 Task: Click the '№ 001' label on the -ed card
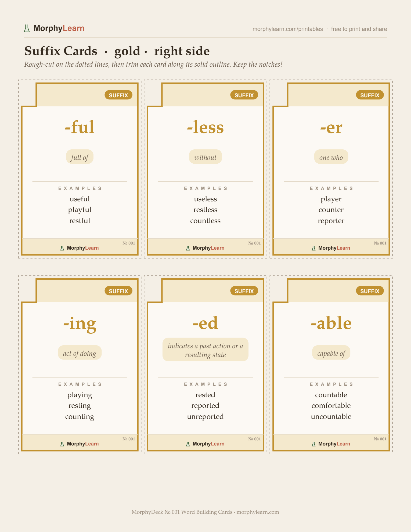(x=254, y=439)
